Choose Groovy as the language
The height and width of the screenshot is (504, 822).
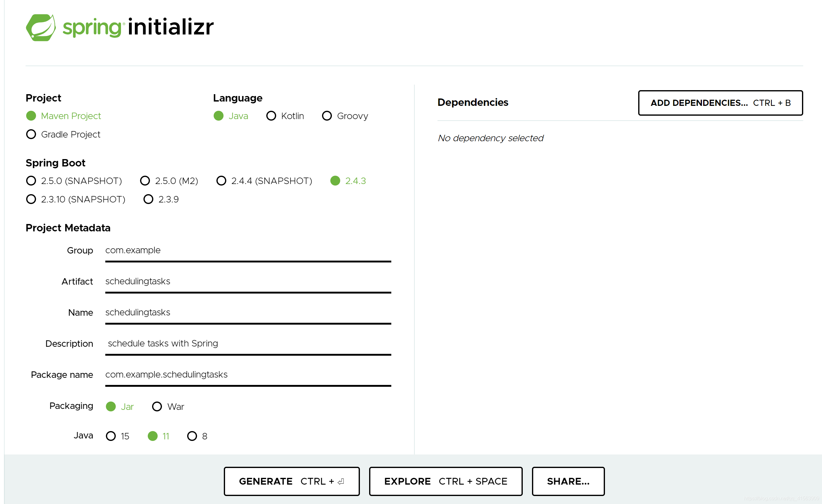coord(345,116)
